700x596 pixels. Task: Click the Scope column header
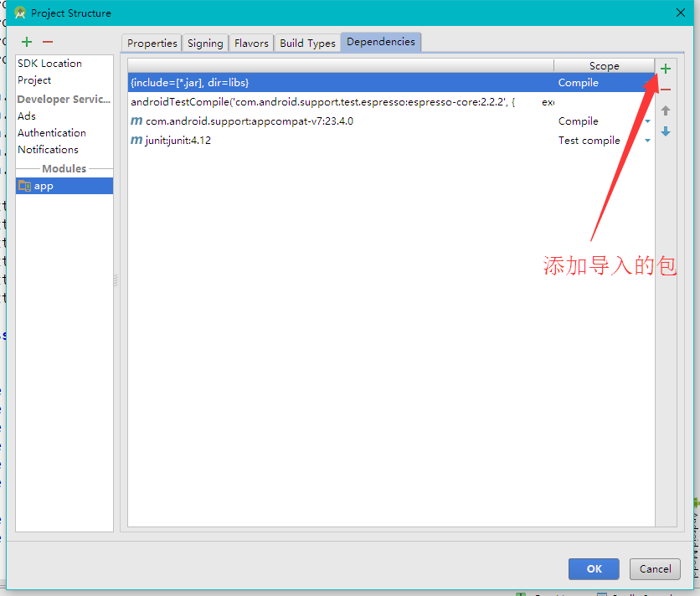pos(604,65)
